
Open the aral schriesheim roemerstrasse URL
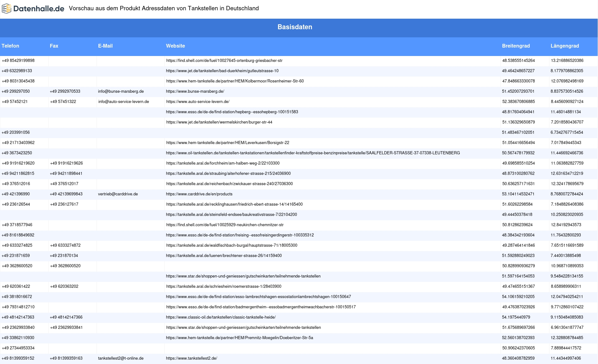(x=224, y=287)
